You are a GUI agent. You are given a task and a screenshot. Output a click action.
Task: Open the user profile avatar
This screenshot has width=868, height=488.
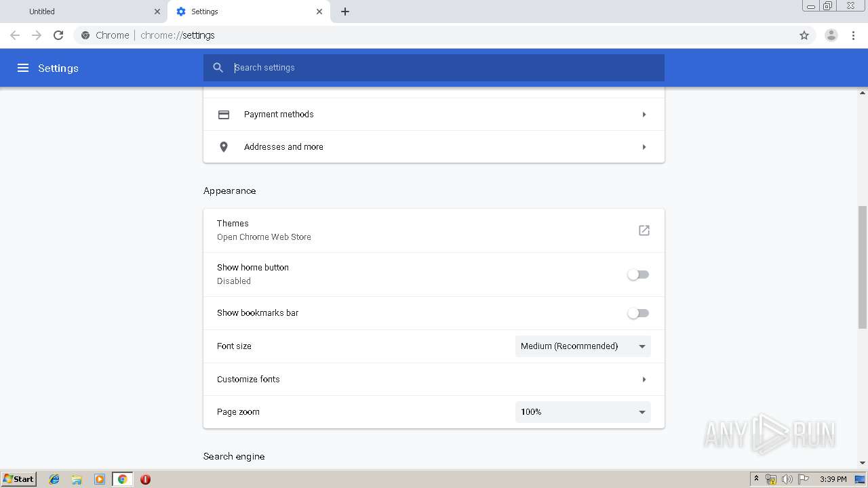click(x=831, y=35)
